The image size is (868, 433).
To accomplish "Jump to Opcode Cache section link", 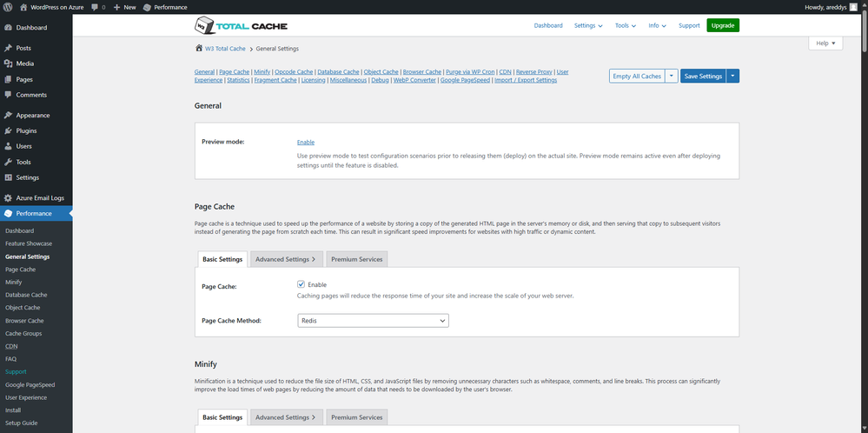I will [x=294, y=72].
